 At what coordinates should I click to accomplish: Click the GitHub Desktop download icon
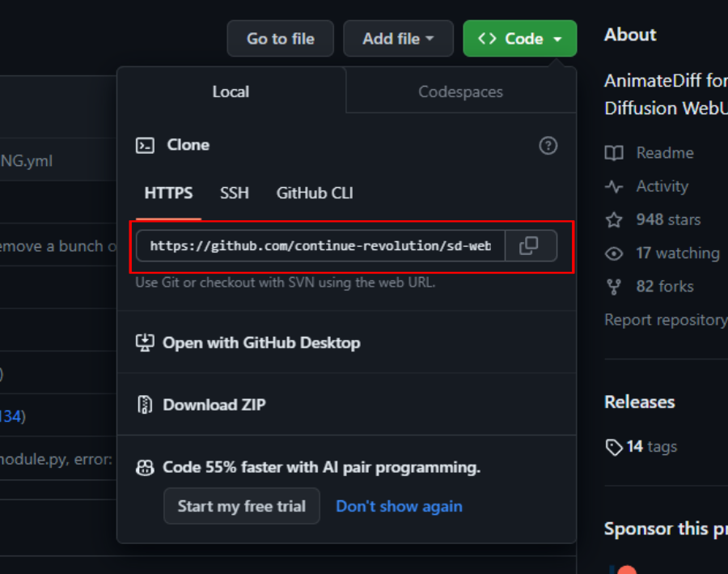point(146,342)
